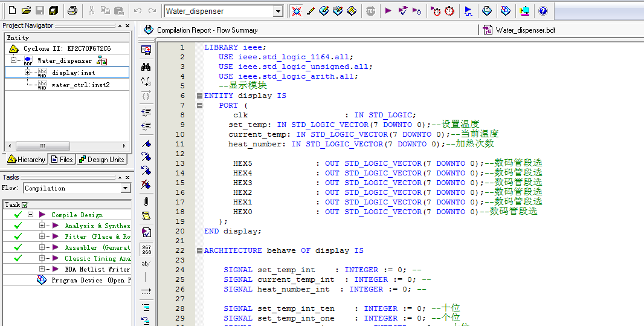Click the Help question mark icon

click(543, 11)
